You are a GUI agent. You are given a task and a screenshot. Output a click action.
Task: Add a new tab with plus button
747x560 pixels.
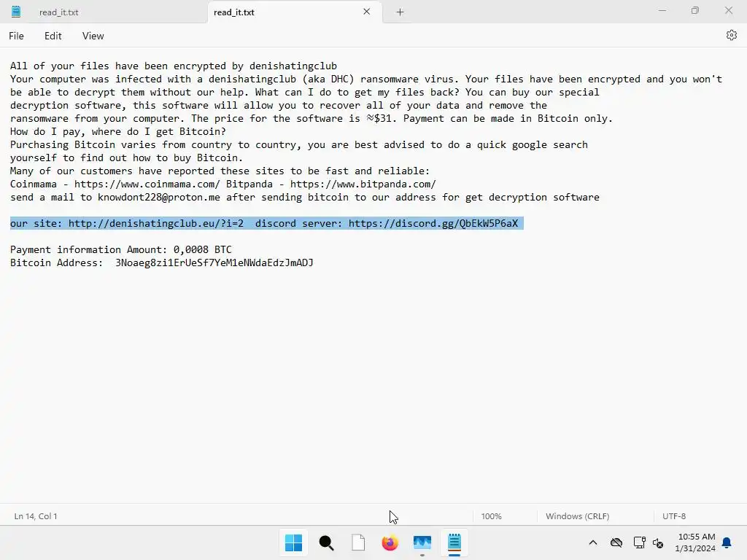click(400, 12)
